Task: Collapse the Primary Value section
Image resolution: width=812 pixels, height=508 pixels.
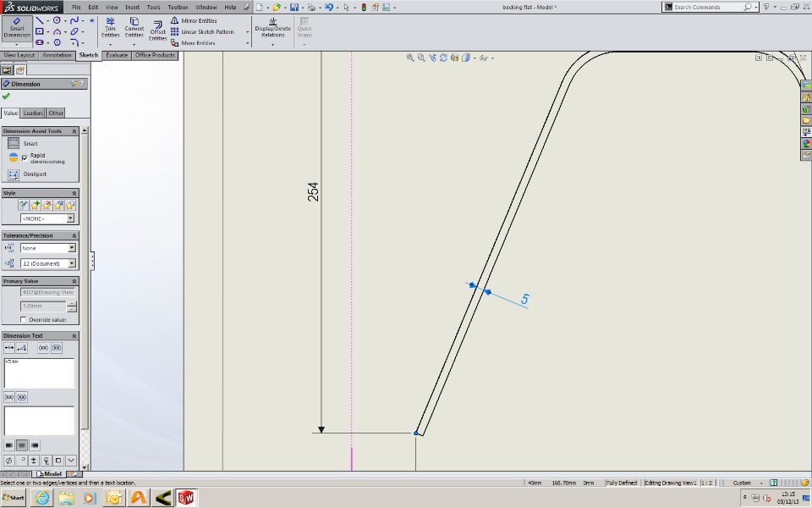Action: [74, 281]
